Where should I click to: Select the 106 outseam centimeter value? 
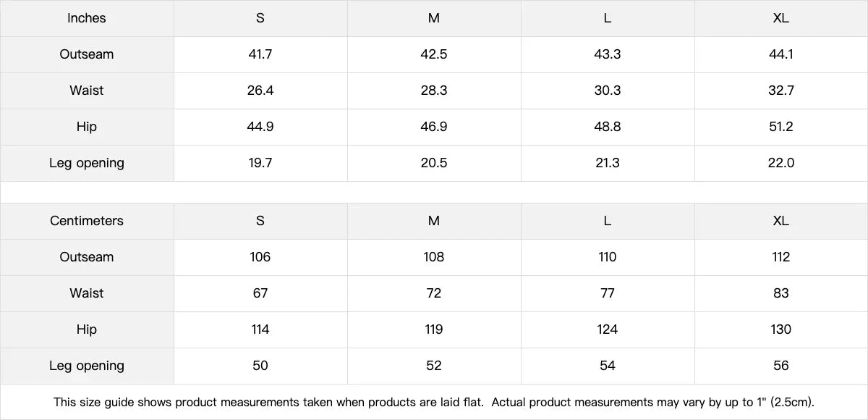coord(260,257)
